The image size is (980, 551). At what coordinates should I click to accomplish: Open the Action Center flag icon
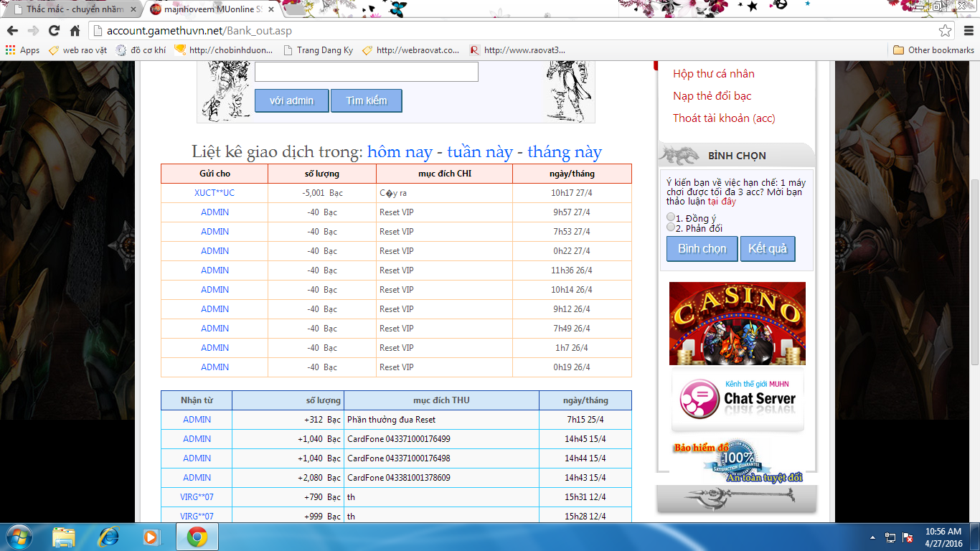pyautogui.click(x=908, y=537)
